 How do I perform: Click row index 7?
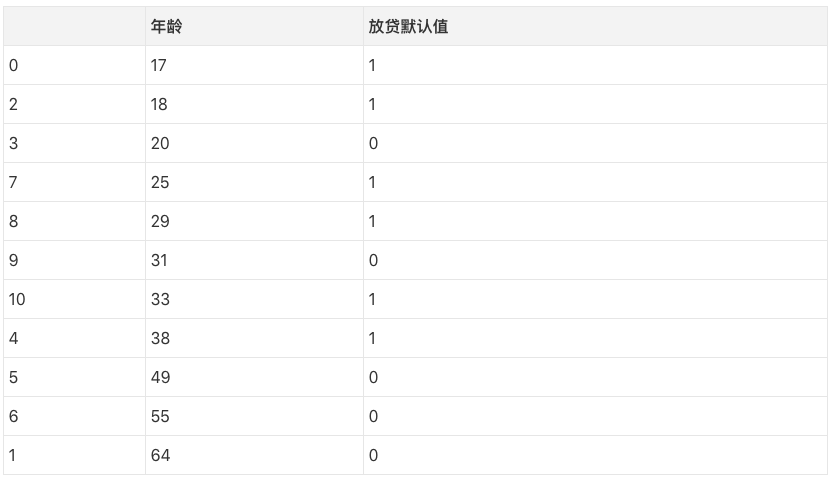click(13, 183)
